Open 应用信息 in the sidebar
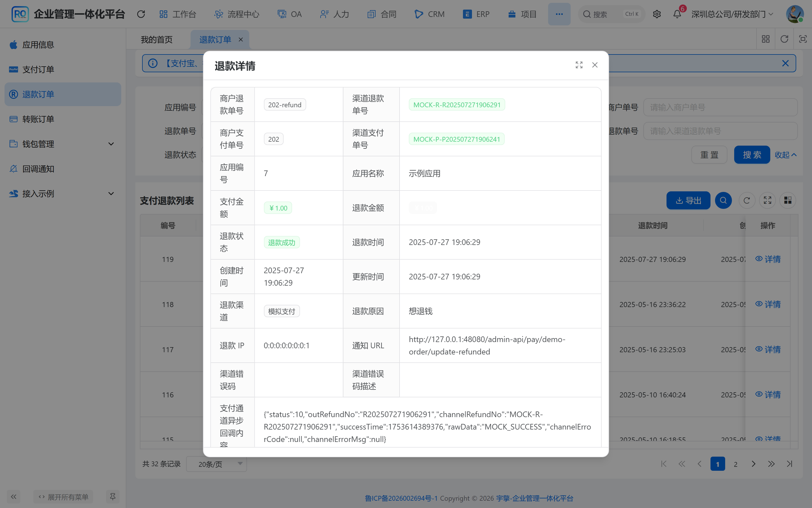 coord(63,45)
